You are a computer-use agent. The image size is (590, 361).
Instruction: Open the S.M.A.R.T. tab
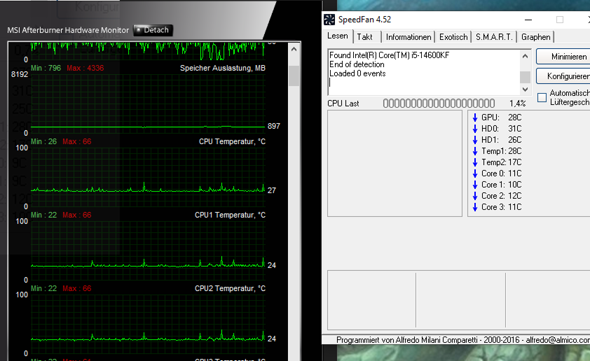coord(494,37)
